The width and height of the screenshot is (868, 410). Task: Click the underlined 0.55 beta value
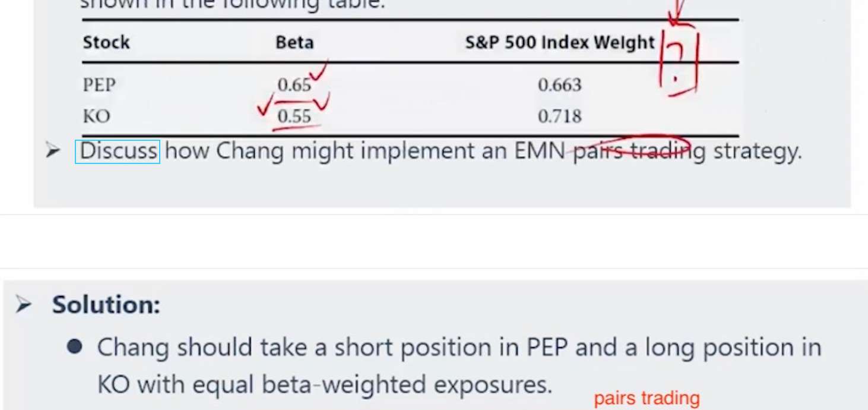coord(294,116)
